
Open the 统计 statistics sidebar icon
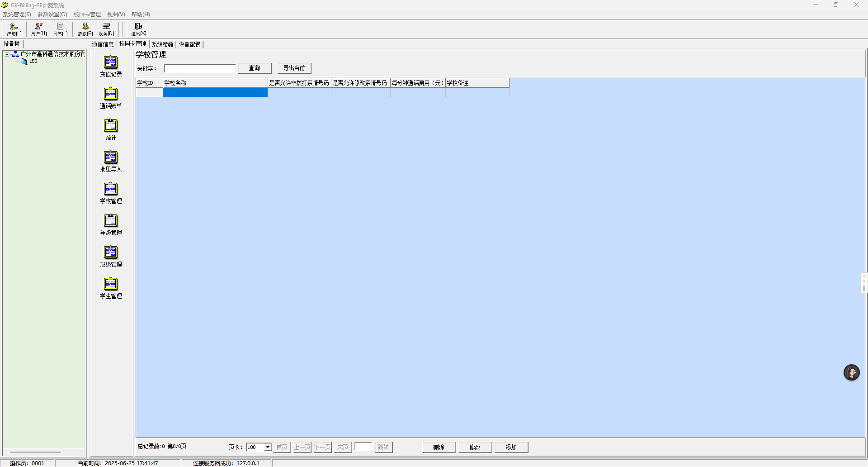click(111, 129)
